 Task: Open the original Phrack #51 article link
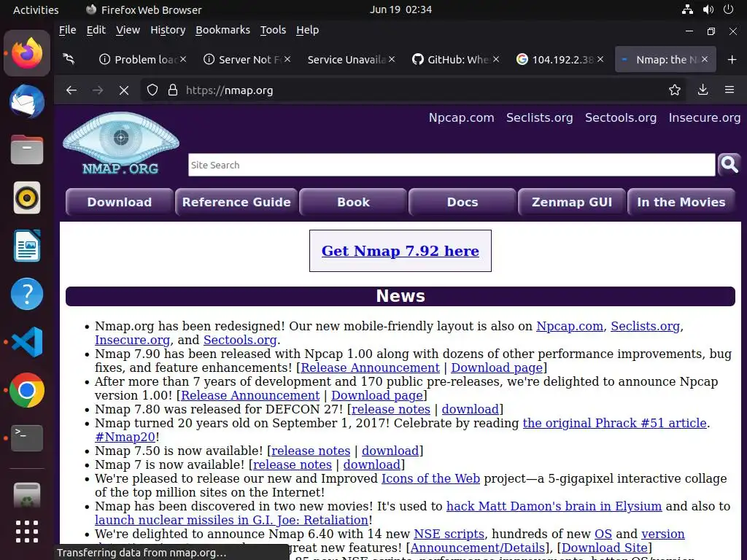(614, 423)
